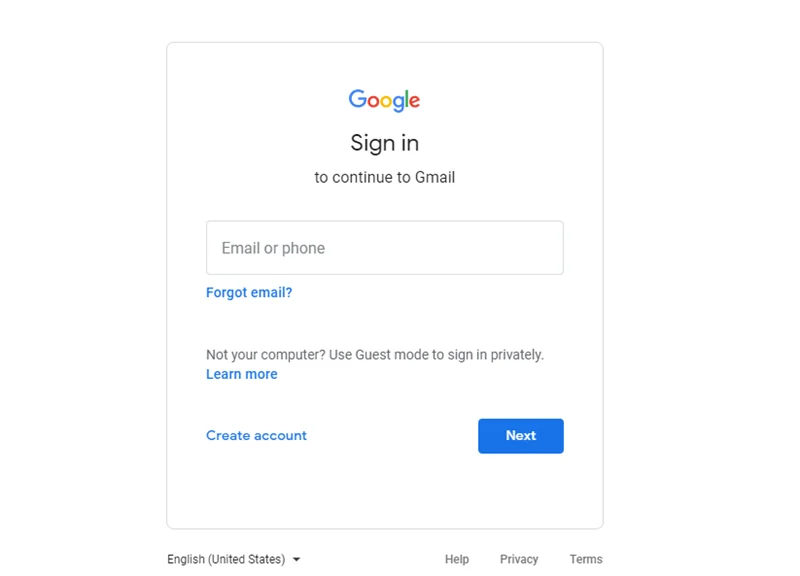Click the "Not your computer?" Guest mode notice

point(375,355)
